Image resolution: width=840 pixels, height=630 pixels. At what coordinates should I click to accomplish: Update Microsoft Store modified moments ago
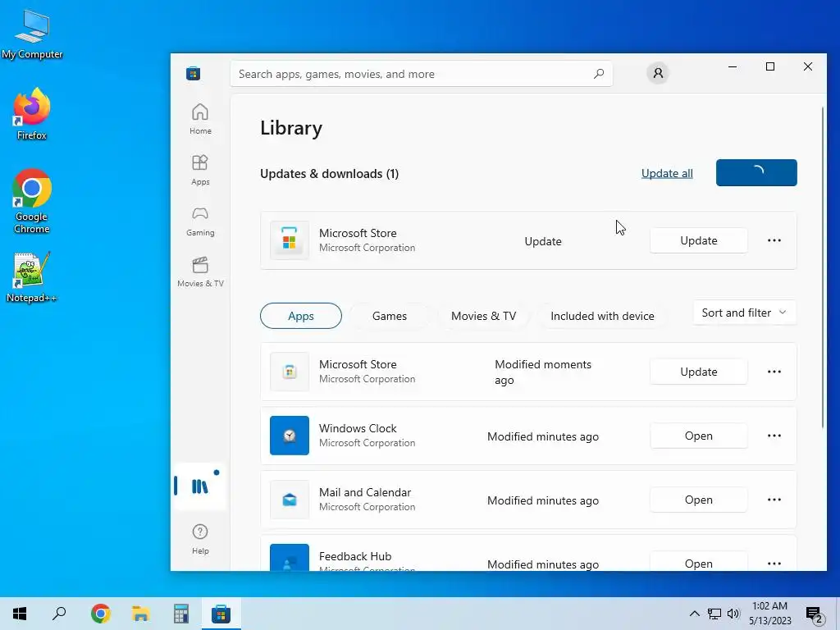(x=699, y=372)
